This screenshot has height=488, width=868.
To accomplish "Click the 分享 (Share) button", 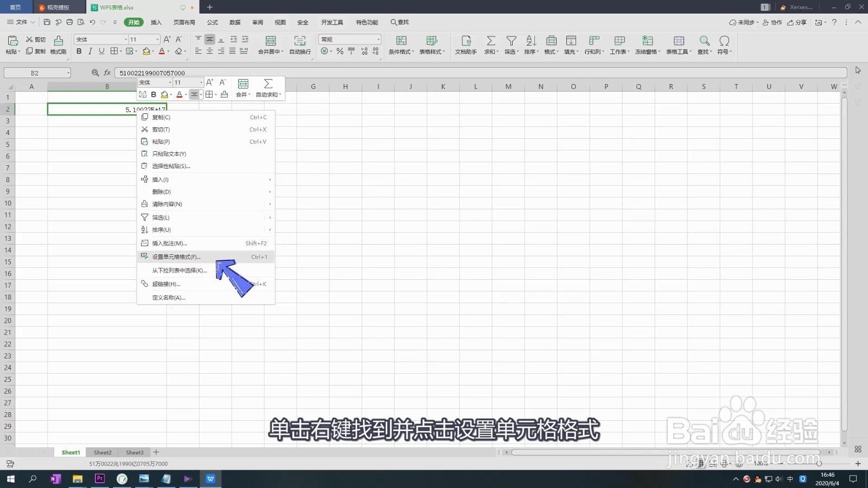I will click(x=797, y=22).
